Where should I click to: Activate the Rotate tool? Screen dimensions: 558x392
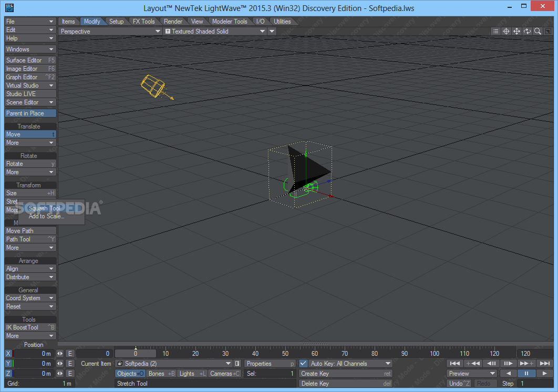point(30,164)
